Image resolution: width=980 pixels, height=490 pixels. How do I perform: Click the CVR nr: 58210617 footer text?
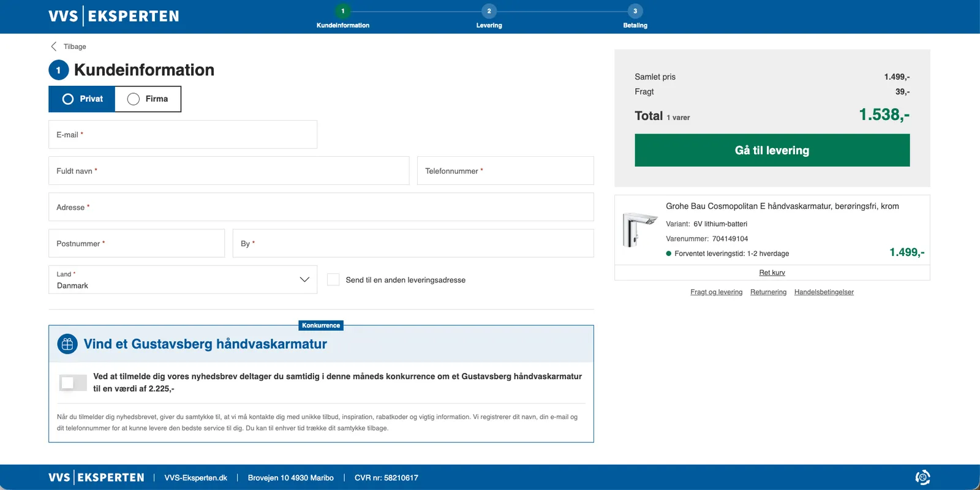click(x=386, y=478)
